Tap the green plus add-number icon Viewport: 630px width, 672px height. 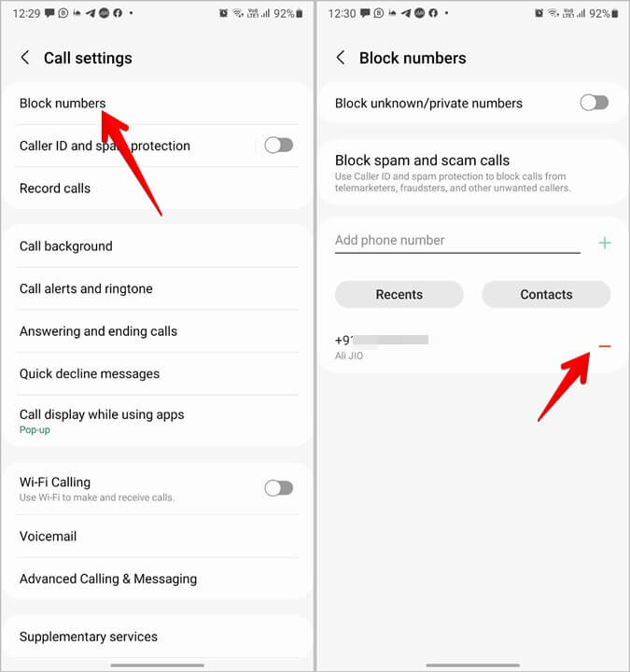604,243
